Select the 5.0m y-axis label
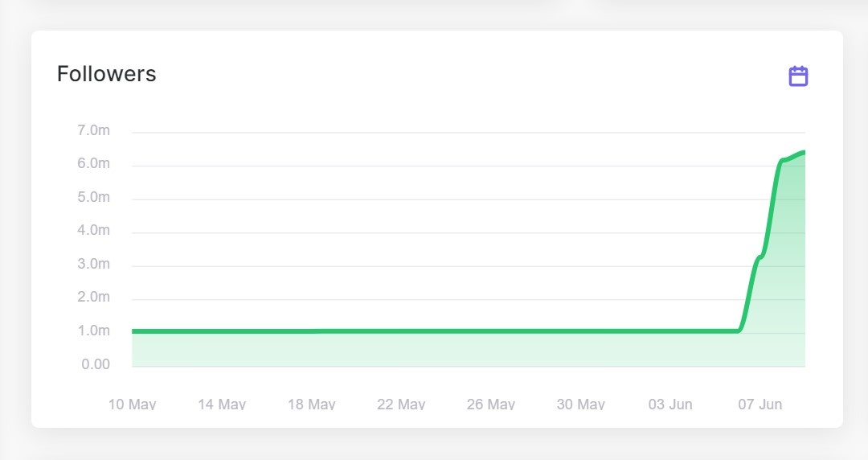868x460 pixels. coord(93,197)
